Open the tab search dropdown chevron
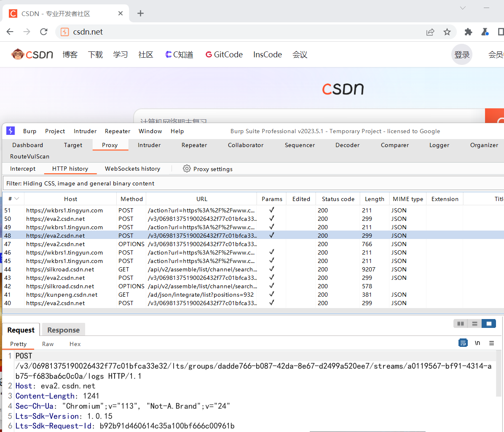The width and height of the screenshot is (504, 432). [463, 8]
